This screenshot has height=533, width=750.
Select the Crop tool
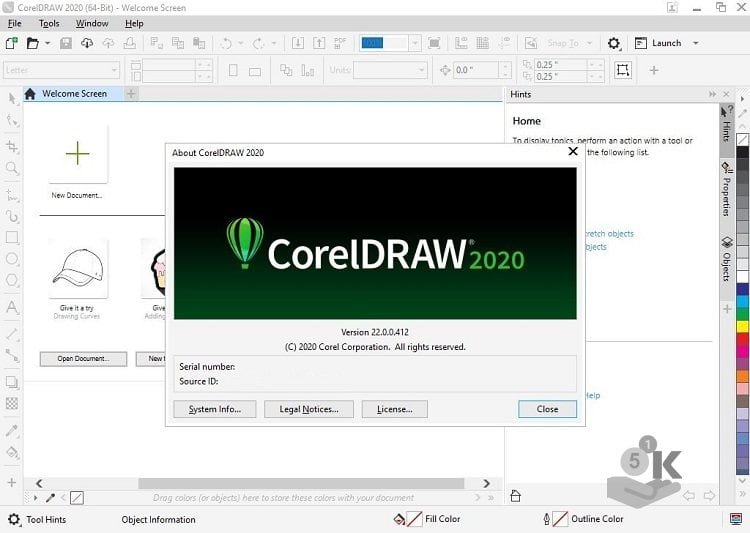[12, 146]
